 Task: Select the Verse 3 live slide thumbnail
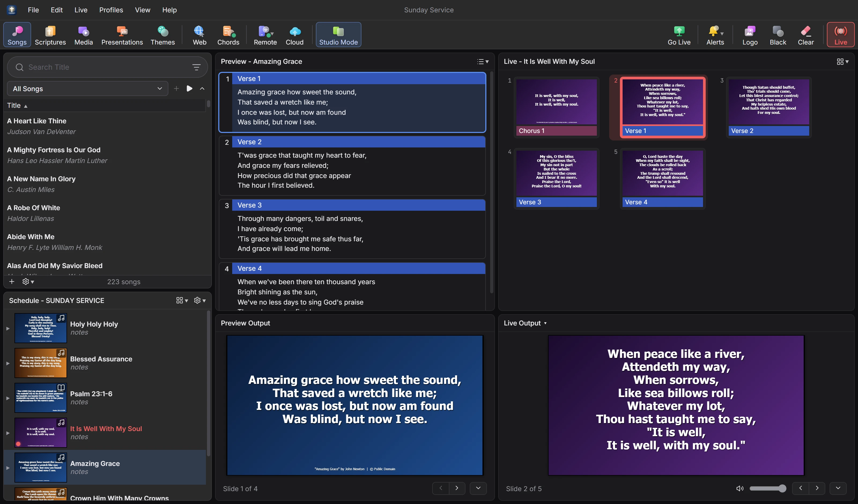tap(556, 179)
